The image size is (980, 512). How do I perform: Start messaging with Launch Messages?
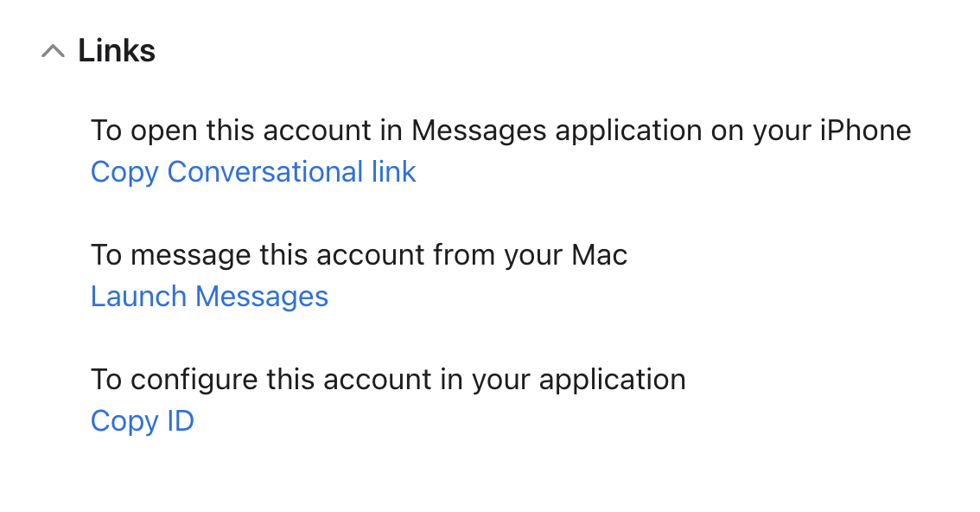[209, 297]
